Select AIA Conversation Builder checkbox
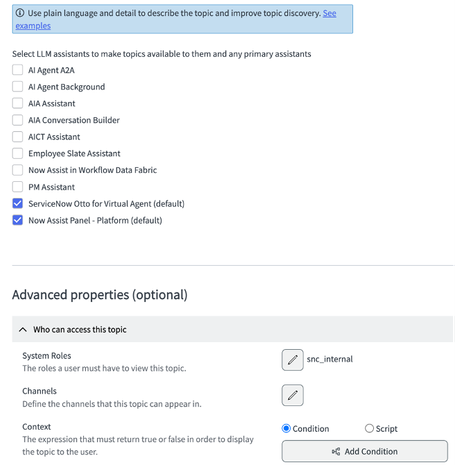455x465 pixels. pyautogui.click(x=17, y=120)
